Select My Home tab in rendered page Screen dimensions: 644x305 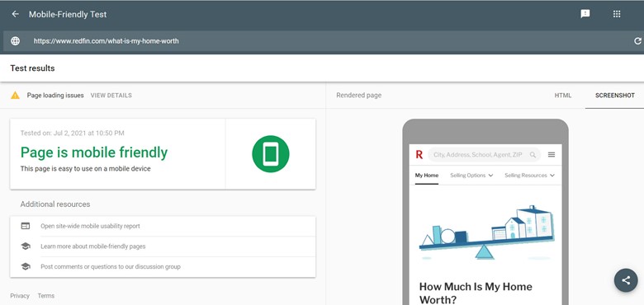tap(427, 175)
